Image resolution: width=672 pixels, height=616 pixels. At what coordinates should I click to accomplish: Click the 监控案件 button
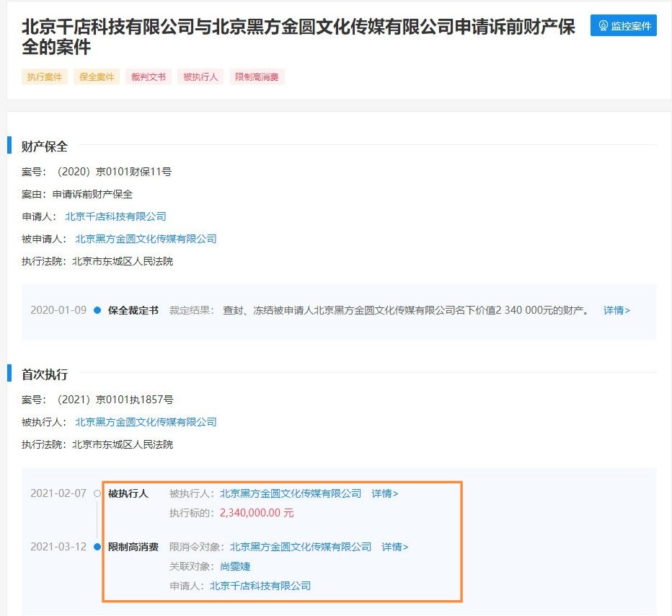pyautogui.click(x=623, y=25)
